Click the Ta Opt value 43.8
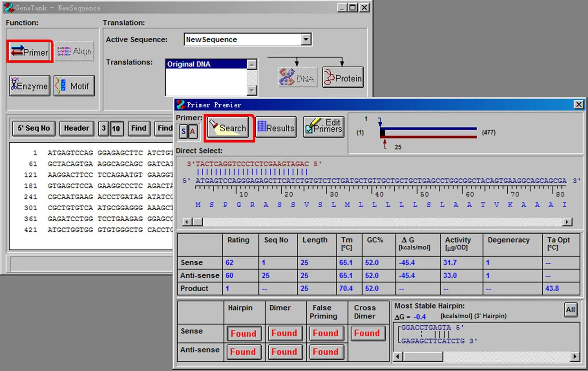The image size is (588, 371). [x=552, y=289]
